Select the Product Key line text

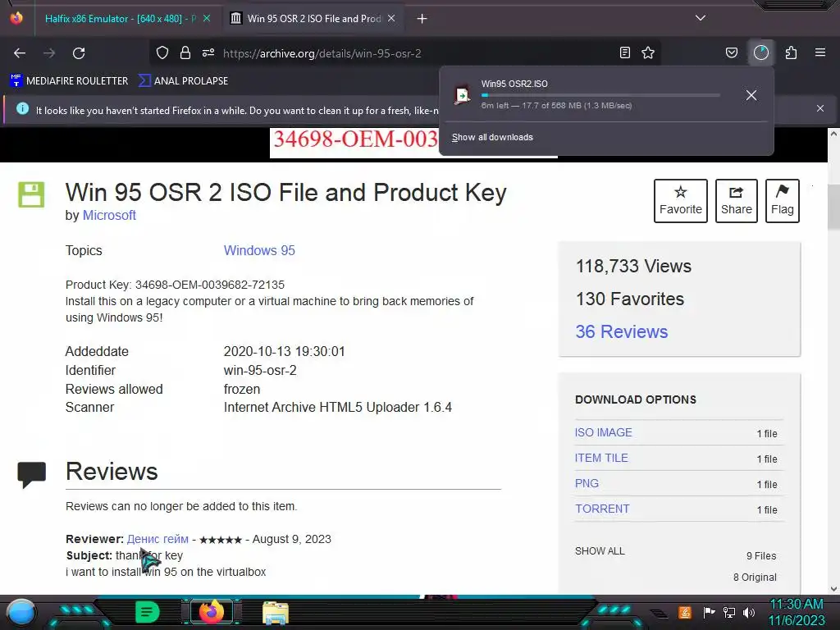coord(175,285)
